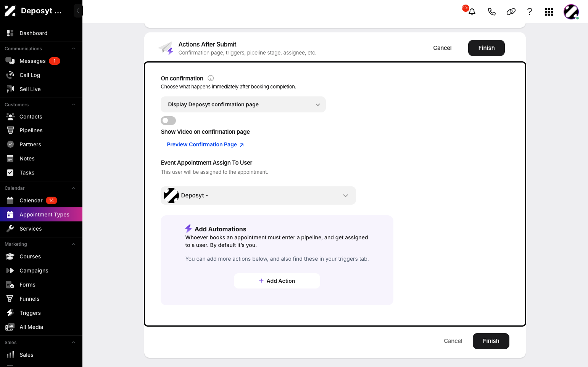588x367 pixels.
Task: Click the Deposyt logo in sidebar
Action: click(10, 11)
